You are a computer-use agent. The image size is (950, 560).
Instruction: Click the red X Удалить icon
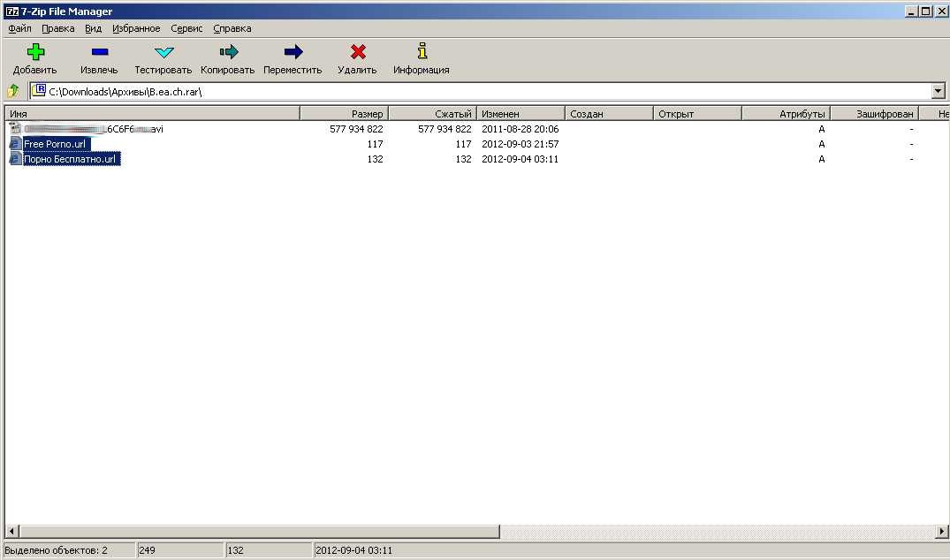tap(358, 52)
